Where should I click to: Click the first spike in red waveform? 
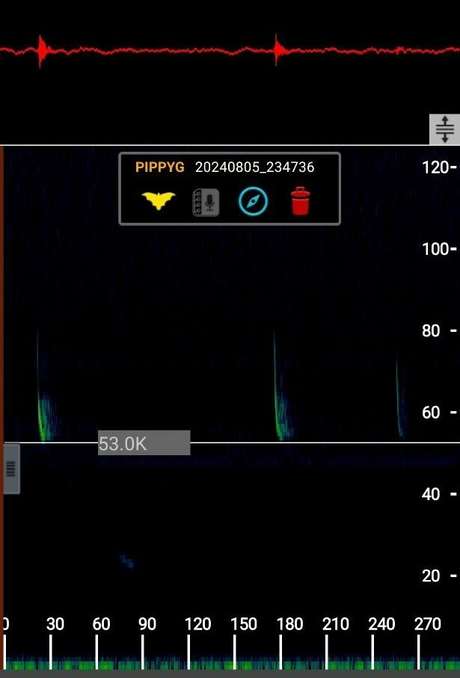click(42, 51)
